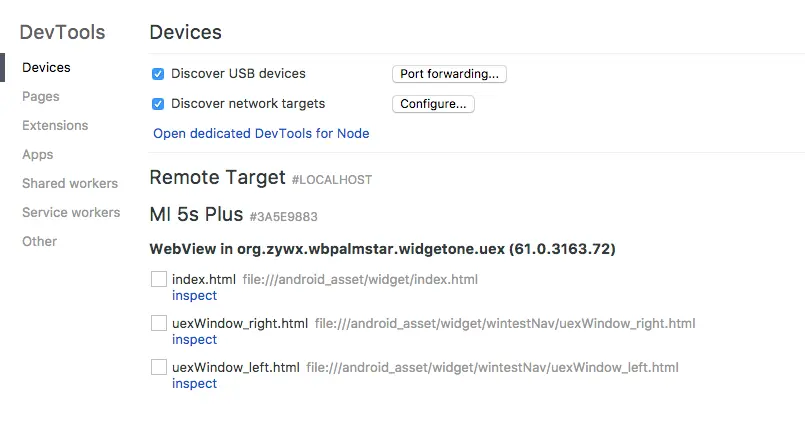The width and height of the screenshot is (805, 427).
Task: Click the Port forwarding... button
Action: pos(449,74)
